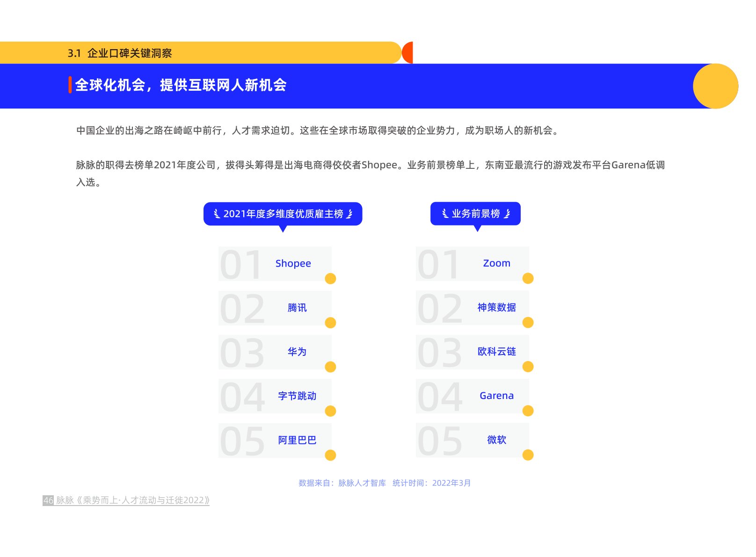The height and width of the screenshot is (557, 756).
Task: Select 欧科云链 in the outlook list
Action: point(472,352)
